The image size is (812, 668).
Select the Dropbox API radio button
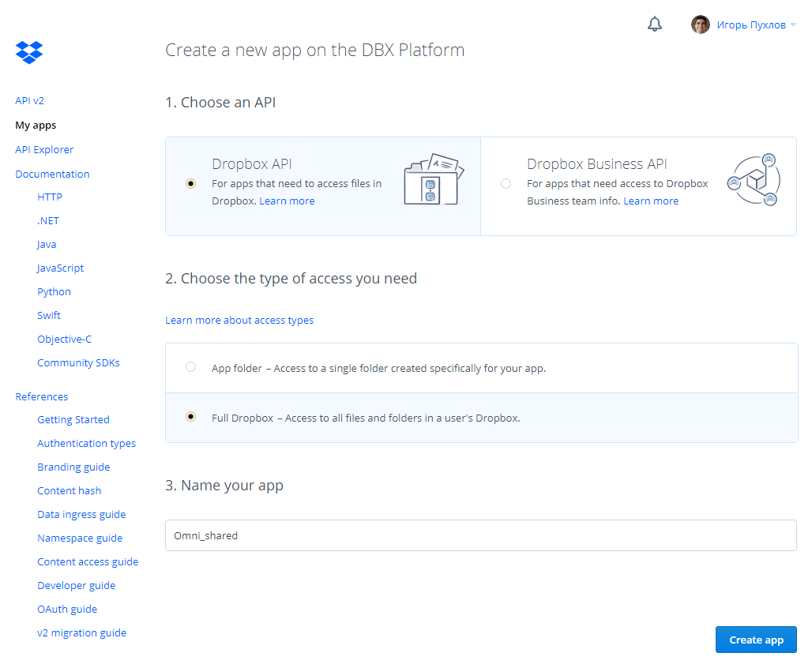click(x=190, y=183)
